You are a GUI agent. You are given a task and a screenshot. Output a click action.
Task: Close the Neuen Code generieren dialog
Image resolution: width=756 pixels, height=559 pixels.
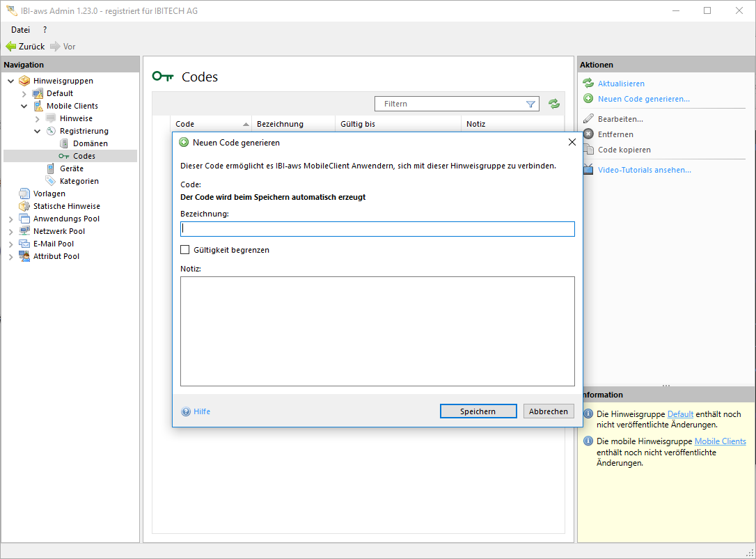[572, 142]
